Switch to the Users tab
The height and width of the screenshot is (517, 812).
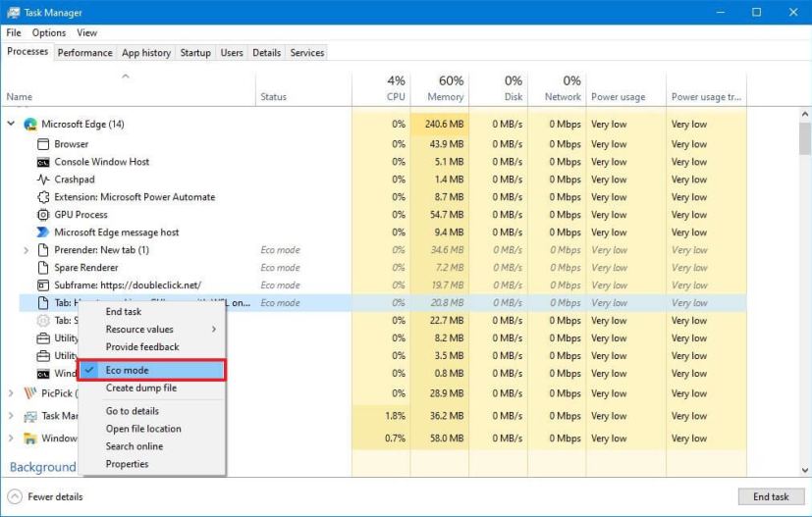[x=232, y=53]
